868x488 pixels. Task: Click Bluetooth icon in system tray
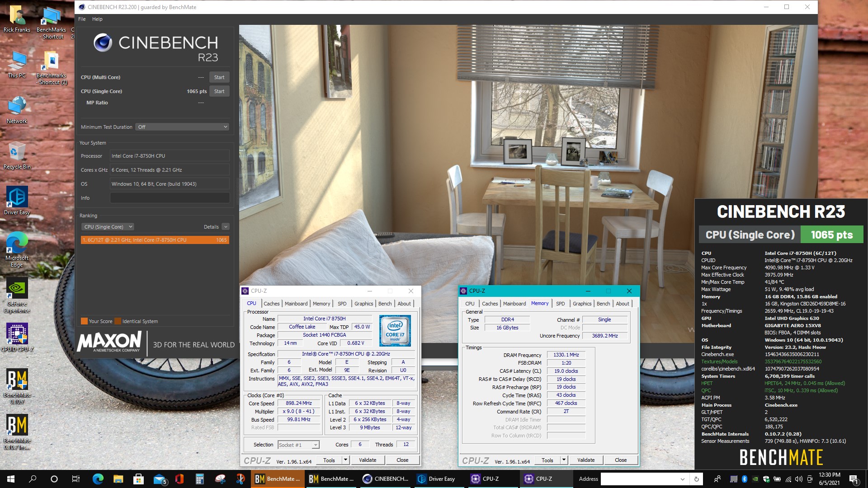[744, 479]
